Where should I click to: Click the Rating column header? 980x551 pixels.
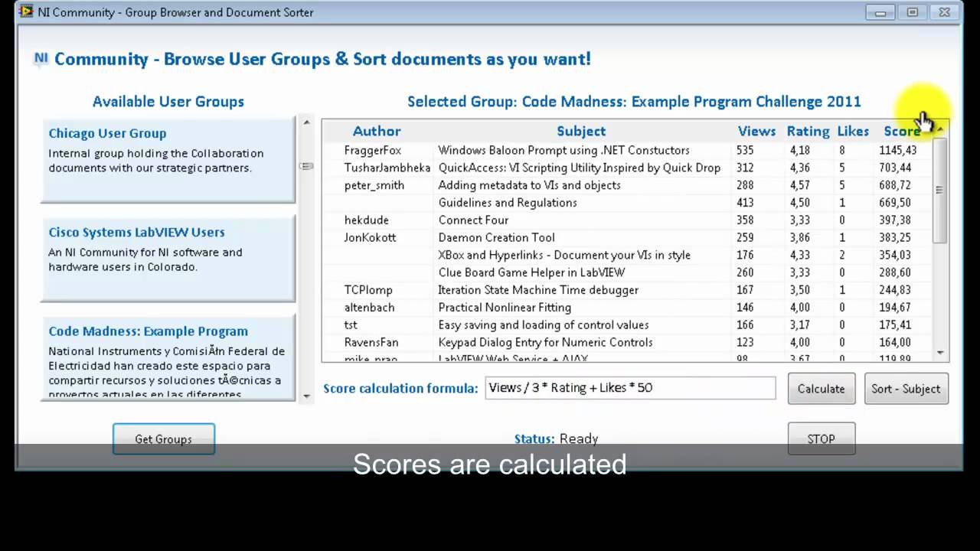pos(808,131)
